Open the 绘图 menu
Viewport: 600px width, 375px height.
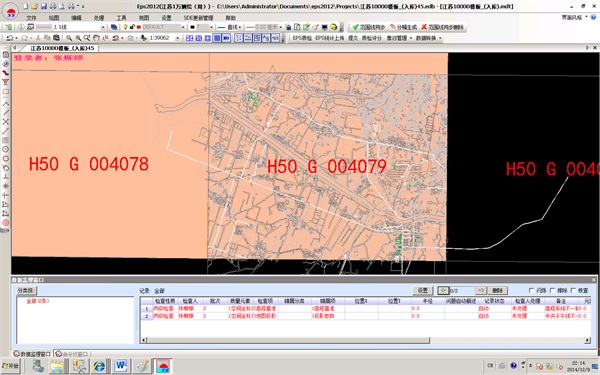pyautogui.click(x=54, y=18)
